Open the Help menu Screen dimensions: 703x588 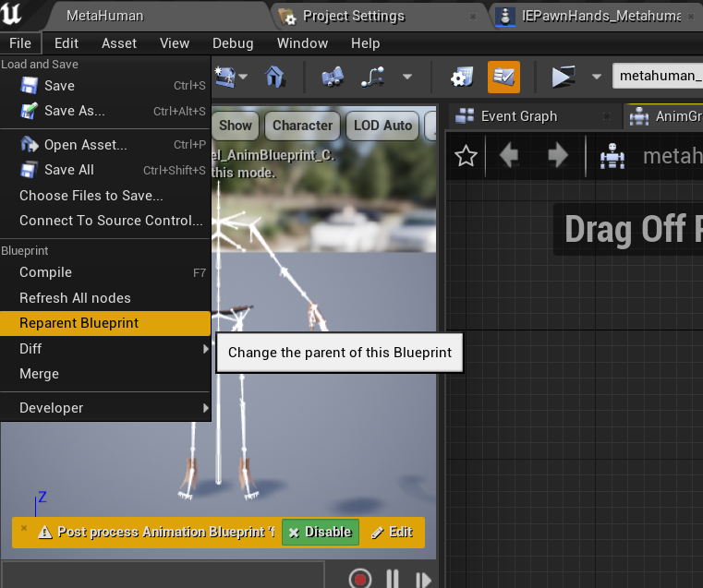(x=366, y=43)
